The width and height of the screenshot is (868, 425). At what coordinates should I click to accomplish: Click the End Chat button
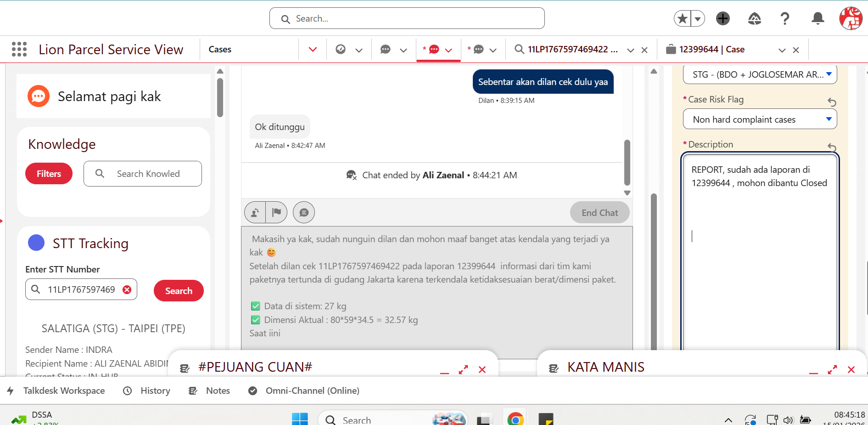point(599,213)
